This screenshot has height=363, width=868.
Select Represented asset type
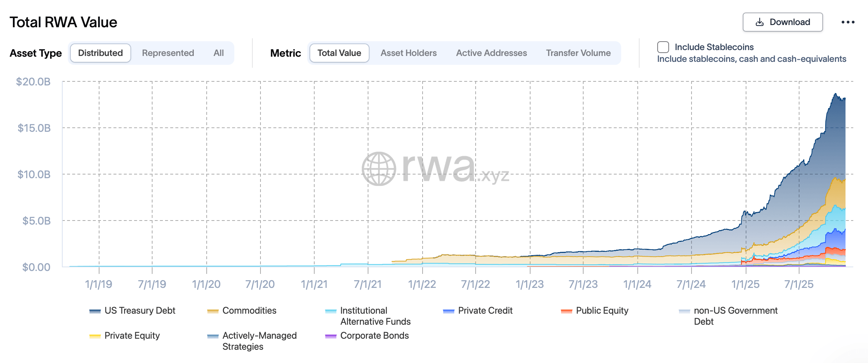click(168, 53)
